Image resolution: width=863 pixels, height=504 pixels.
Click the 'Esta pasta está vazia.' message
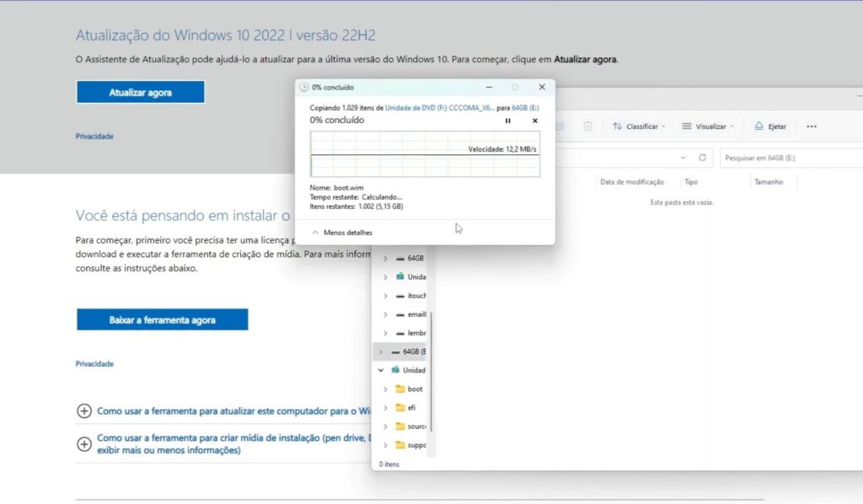click(x=681, y=202)
